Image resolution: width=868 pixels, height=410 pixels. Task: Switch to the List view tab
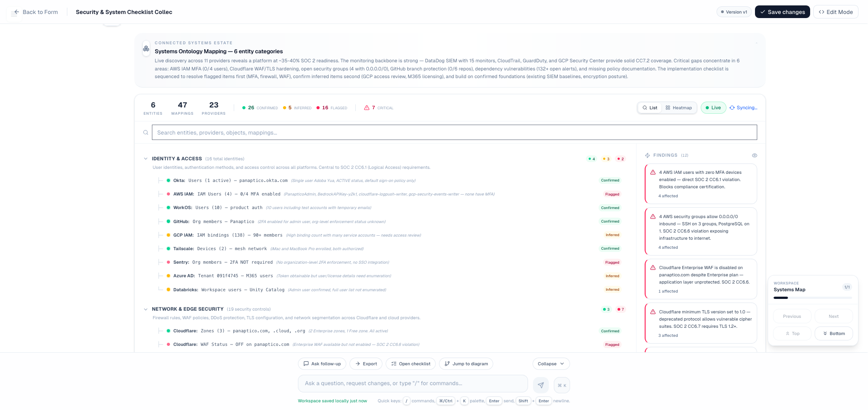click(x=650, y=107)
